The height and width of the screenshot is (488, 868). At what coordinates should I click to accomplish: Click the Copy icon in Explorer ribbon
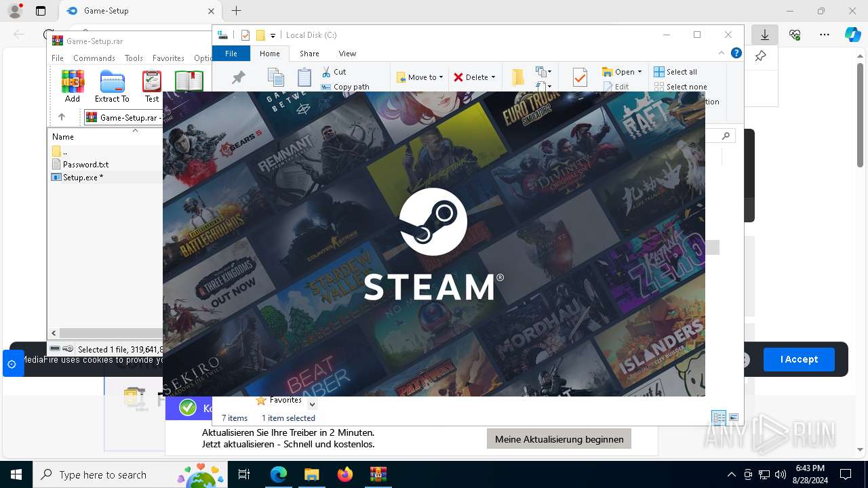[275, 78]
